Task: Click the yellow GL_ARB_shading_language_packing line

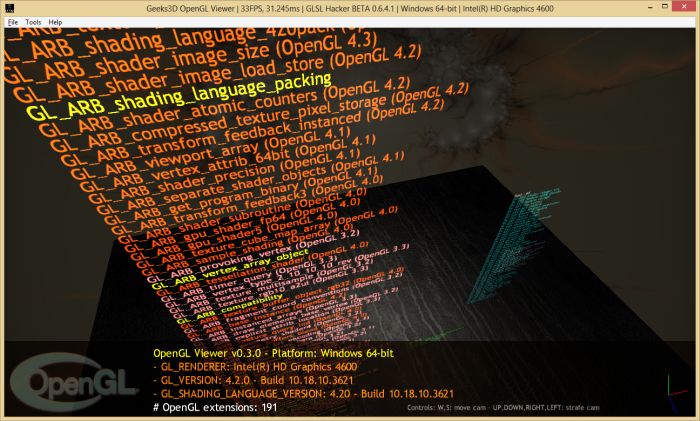Action: pyautogui.click(x=179, y=97)
